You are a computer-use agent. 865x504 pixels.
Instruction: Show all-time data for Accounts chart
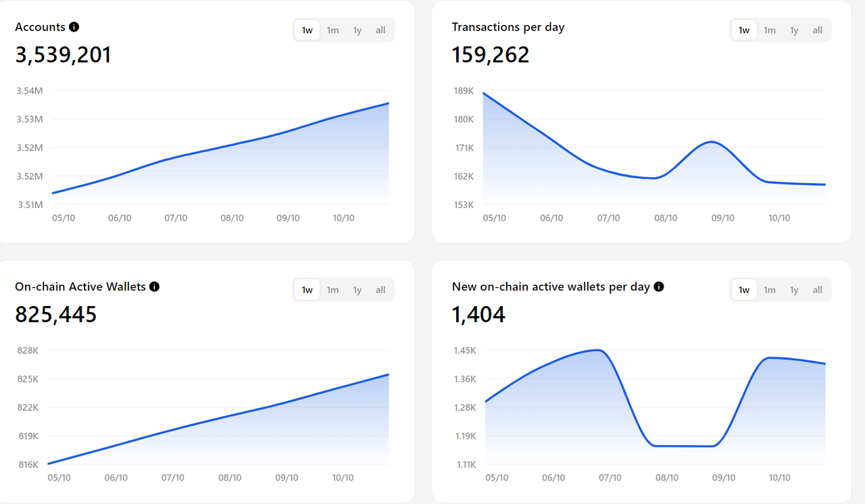(x=380, y=30)
